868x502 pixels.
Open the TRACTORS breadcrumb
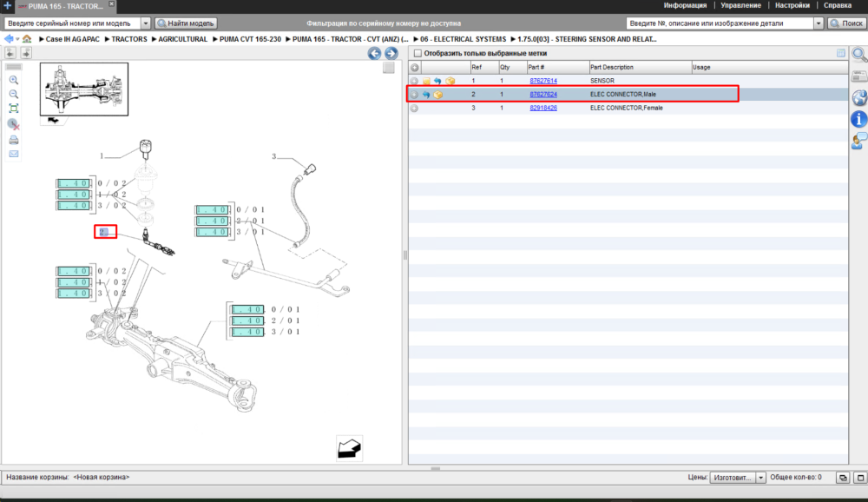[x=129, y=39]
